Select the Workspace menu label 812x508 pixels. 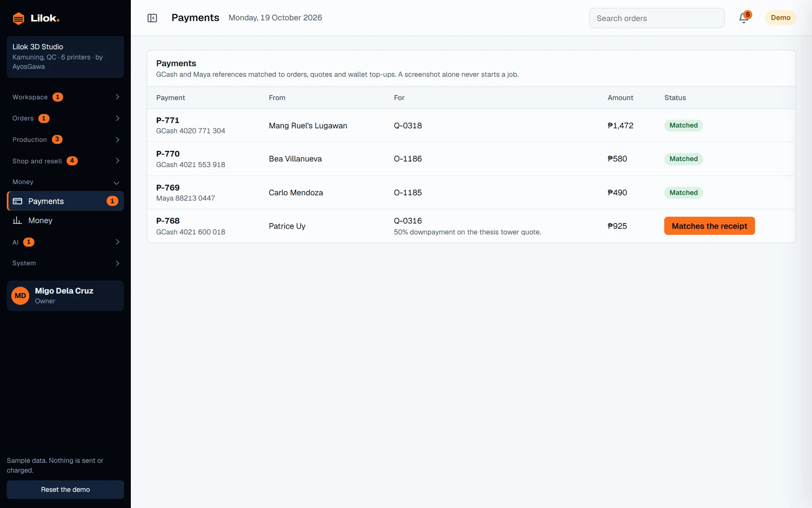click(x=30, y=97)
